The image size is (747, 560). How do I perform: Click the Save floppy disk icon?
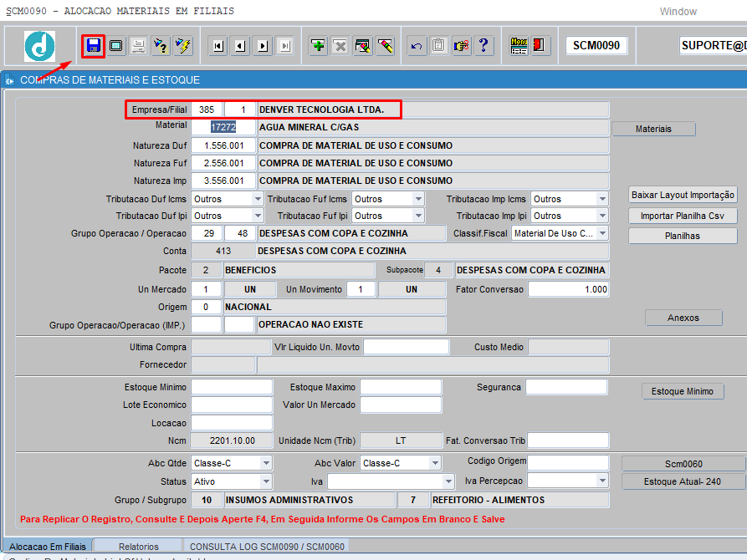coord(94,46)
